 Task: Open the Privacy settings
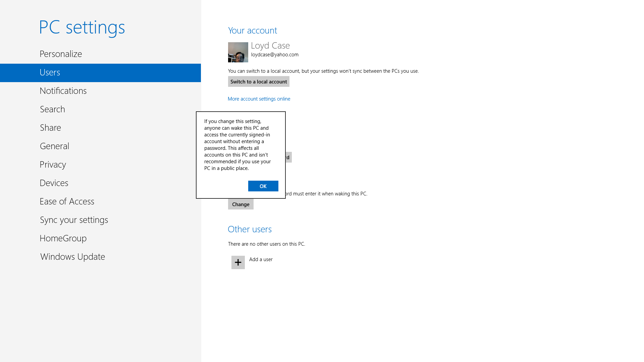pos(53,165)
